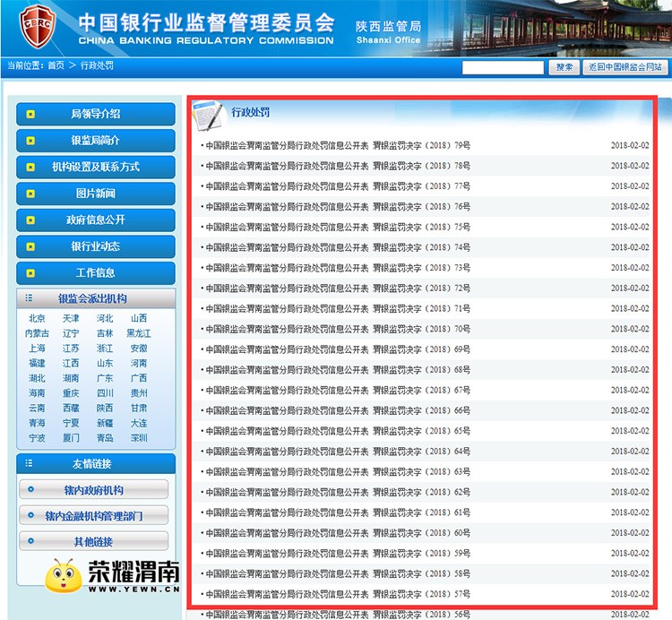The image size is (672, 620).
Task: Select the 北京 regional office link
Action: [x=37, y=318]
